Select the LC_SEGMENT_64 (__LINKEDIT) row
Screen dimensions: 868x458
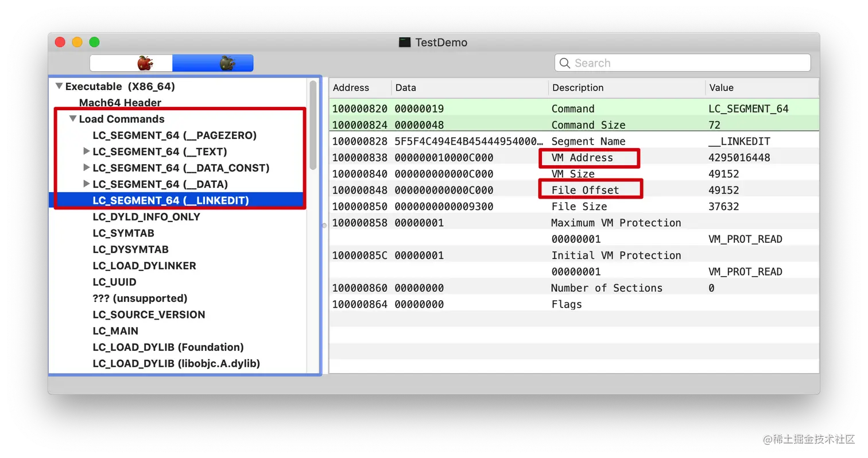pyautogui.click(x=179, y=200)
